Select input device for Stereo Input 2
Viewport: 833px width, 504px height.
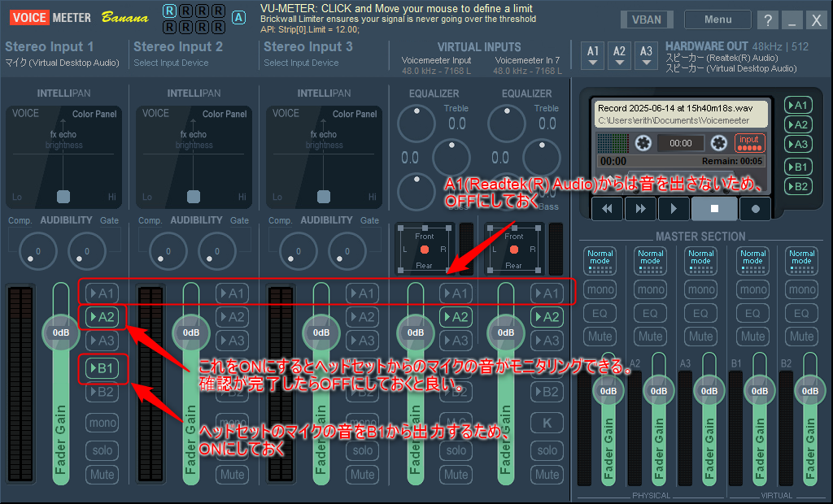point(171,63)
